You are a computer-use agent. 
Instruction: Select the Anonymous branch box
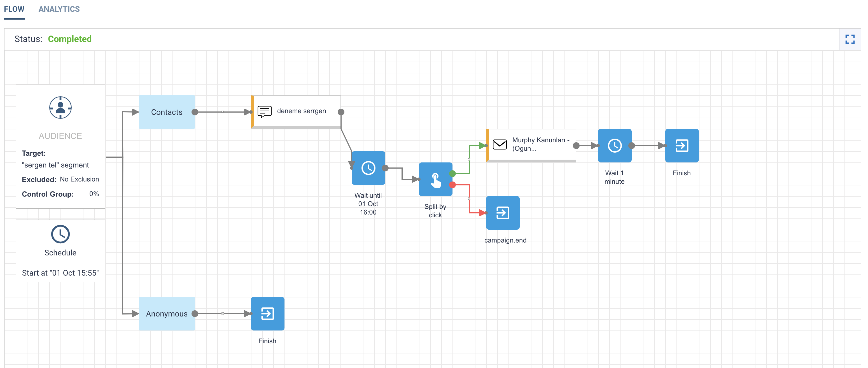pyautogui.click(x=167, y=313)
